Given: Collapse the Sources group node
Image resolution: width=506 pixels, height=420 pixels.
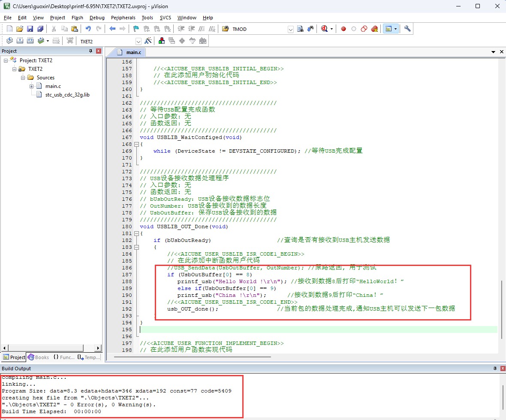Looking at the screenshot, I should point(23,78).
